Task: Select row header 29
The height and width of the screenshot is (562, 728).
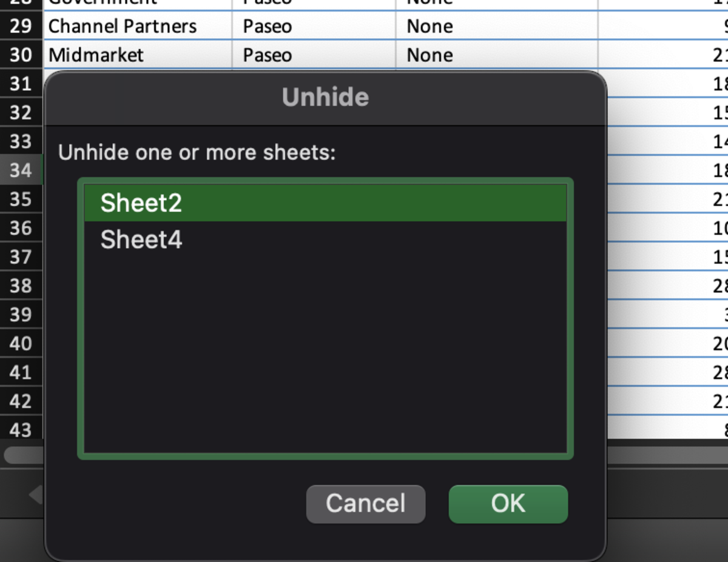Action: pos(21,26)
